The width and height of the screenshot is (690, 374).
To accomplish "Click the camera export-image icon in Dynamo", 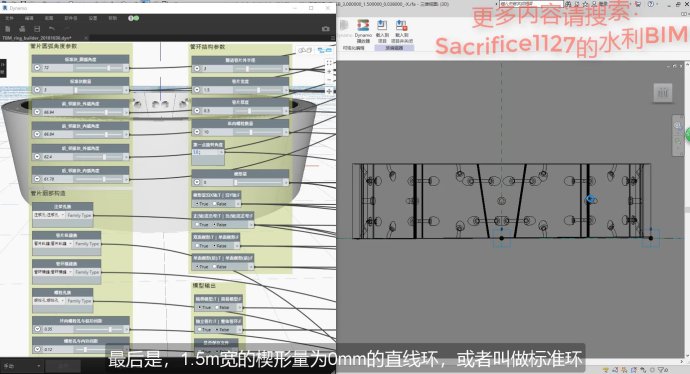I will point(326,29).
